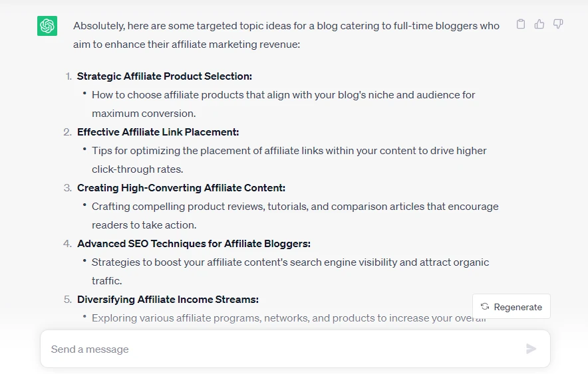Click the bullet about crafting product reviews
This screenshot has height=374, width=588.
click(295, 216)
